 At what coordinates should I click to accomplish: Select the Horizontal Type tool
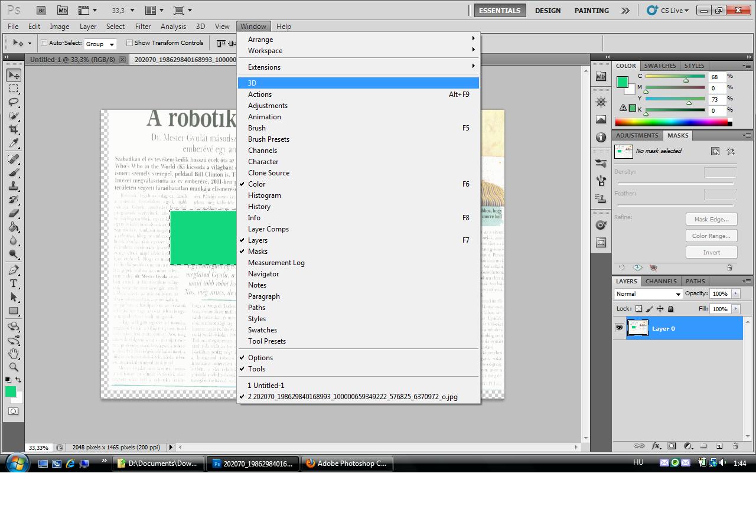pyautogui.click(x=14, y=284)
